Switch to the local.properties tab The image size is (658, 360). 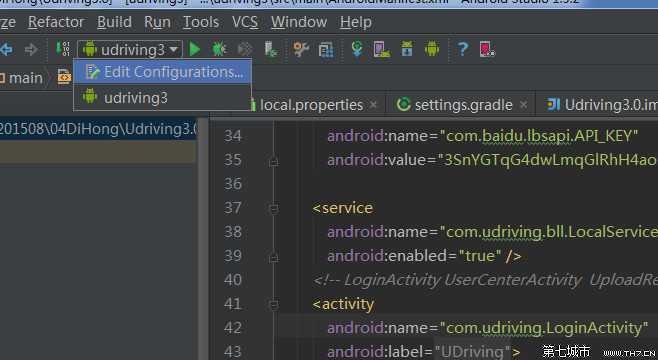[x=311, y=105]
